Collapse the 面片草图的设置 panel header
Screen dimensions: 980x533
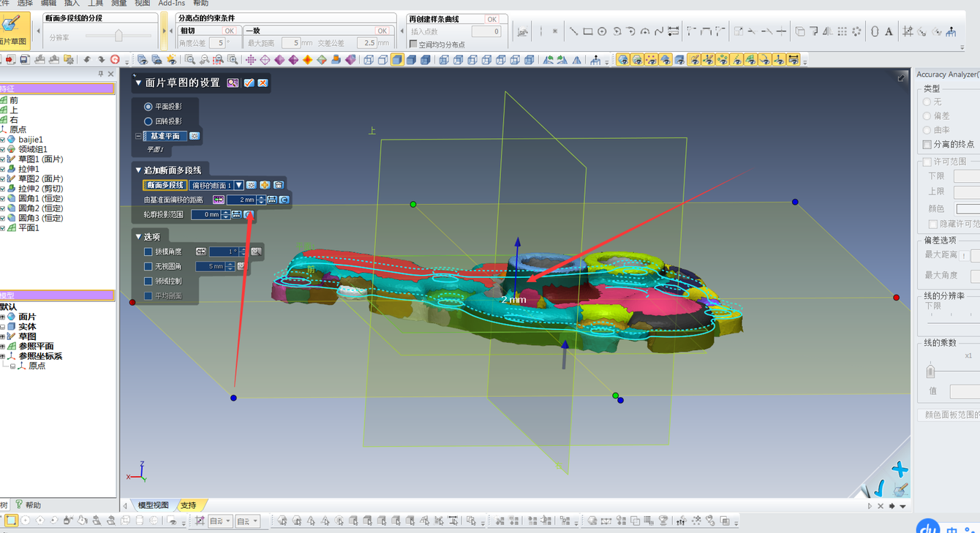138,83
